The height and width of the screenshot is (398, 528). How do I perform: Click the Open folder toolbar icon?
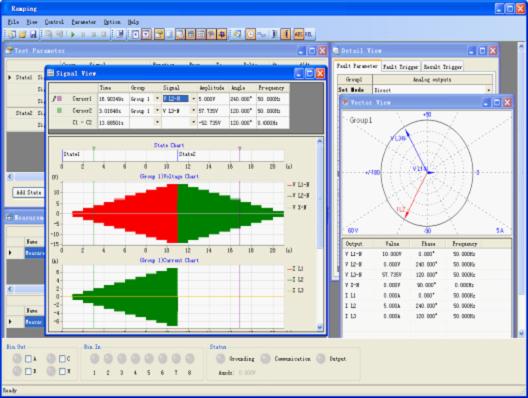[23, 34]
